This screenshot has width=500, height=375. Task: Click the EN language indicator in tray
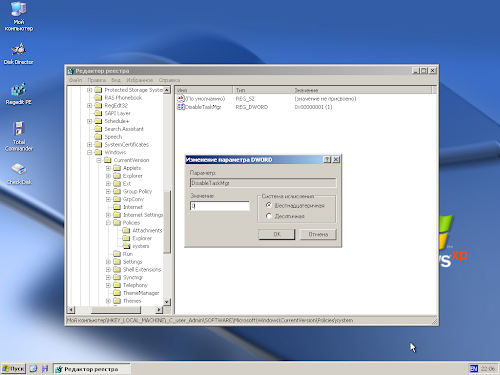tap(474, 369)
